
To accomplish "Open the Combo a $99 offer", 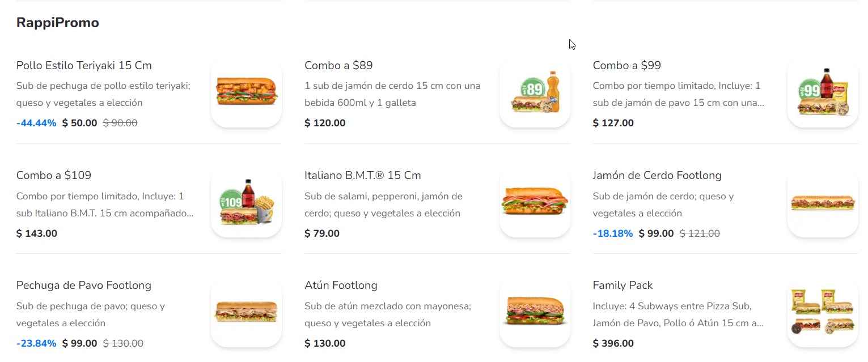I will click(x=626, y=65).
